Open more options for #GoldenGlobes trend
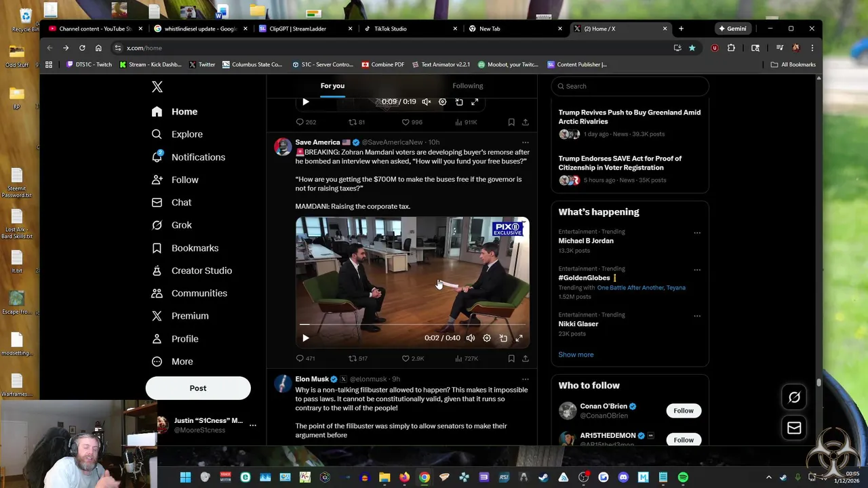The height and width of the screenshot is (488, 868). tap(697, 270)
